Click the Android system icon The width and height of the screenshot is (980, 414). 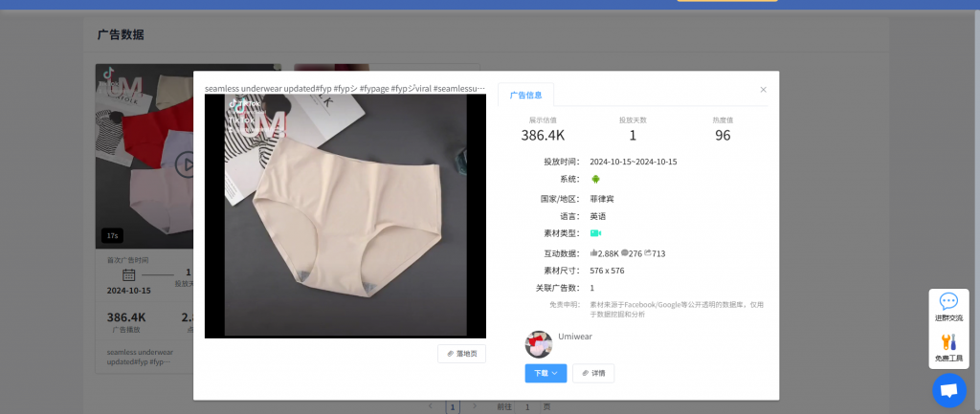click(595, 179)
